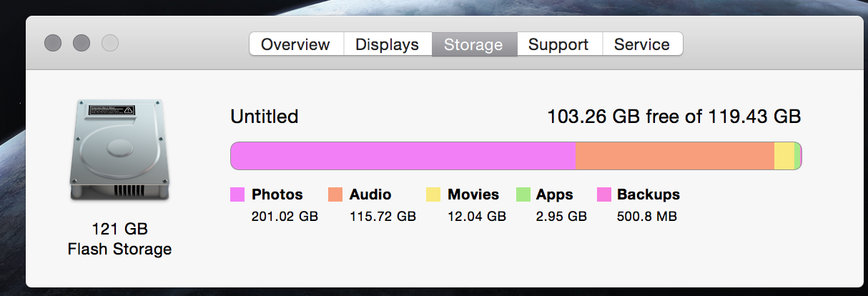Viewport: 868px width, 296px height.
Task: Select the Backups pink legend swatch
Action: coord(604,194)
